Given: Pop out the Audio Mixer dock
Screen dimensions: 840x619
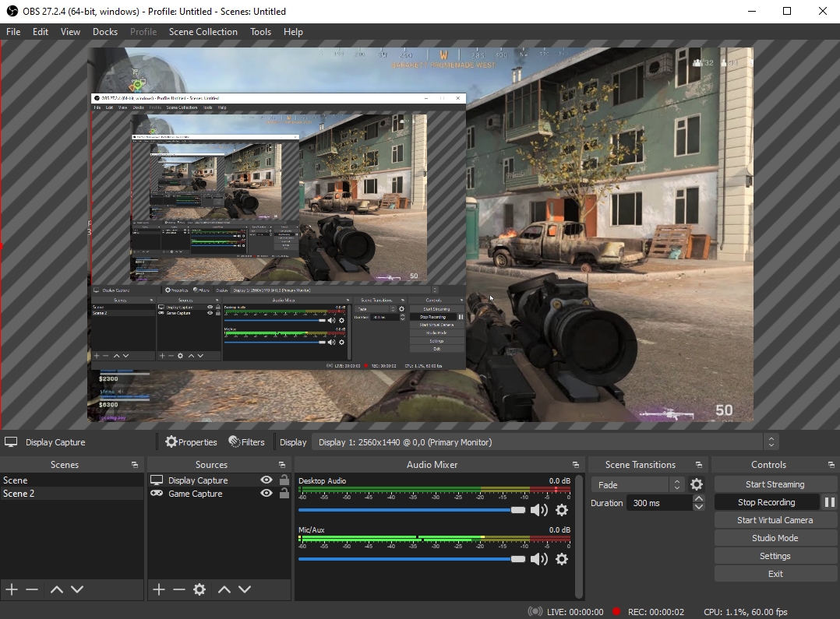Looking at the screenshot, I should pyautogui.click(x=576, y=465).
